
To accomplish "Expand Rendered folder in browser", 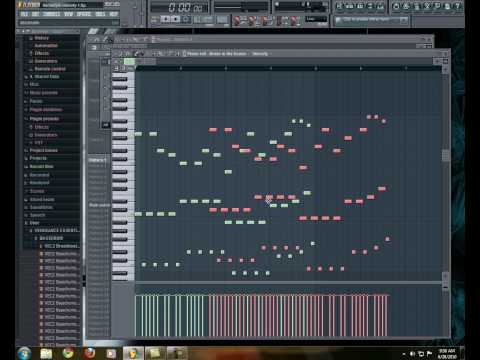I will (x=39, y=183).
